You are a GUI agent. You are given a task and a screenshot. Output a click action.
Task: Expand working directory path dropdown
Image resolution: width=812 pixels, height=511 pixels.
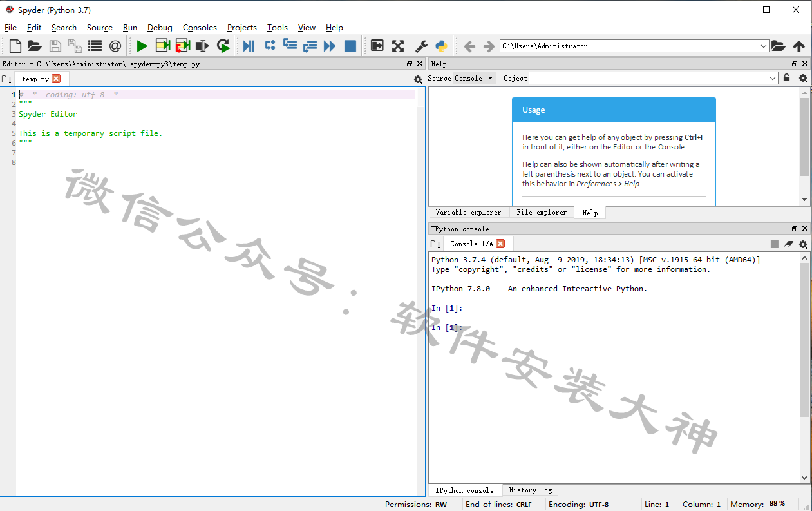[x=764, y=46]
